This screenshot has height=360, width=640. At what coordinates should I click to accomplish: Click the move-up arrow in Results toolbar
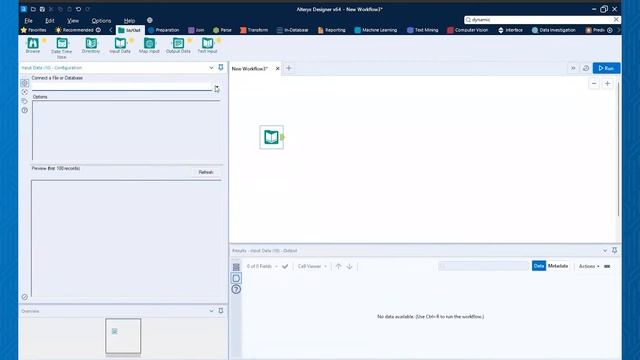[x=338, y=266]
